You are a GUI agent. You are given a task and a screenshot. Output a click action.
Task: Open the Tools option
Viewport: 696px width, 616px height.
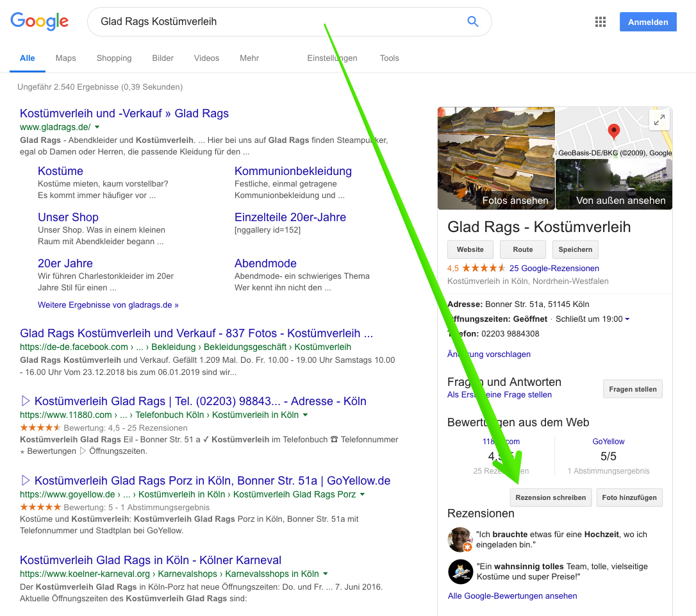pos(389,58)
